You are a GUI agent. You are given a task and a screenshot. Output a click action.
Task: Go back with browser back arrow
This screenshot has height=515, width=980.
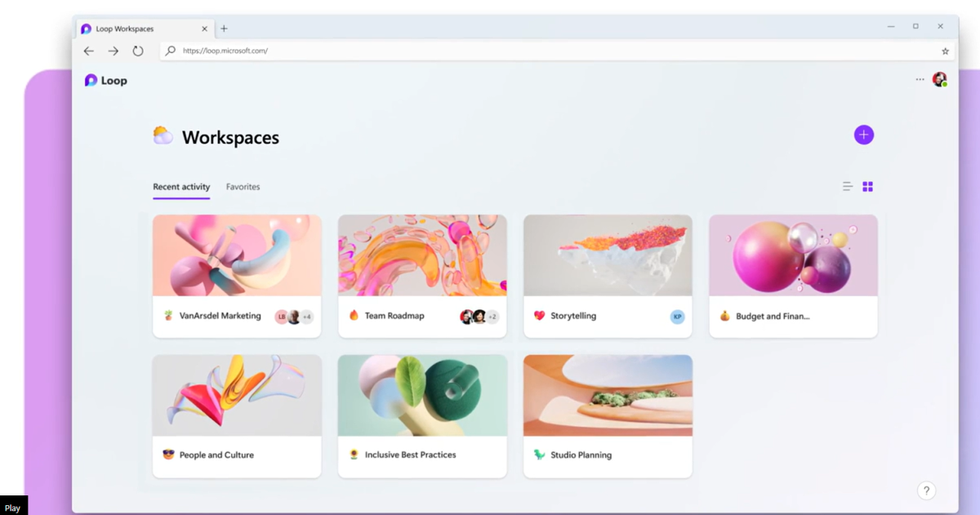89,51
